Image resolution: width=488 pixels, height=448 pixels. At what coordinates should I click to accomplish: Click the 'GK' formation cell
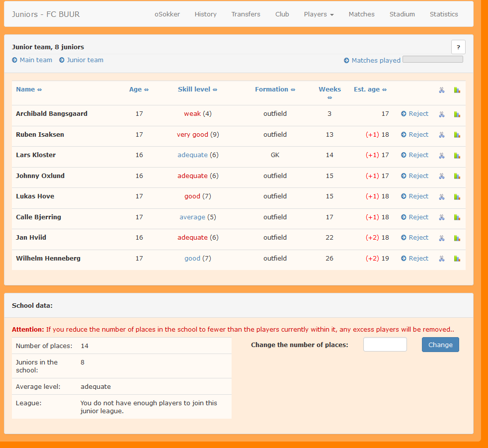[275, 155]
